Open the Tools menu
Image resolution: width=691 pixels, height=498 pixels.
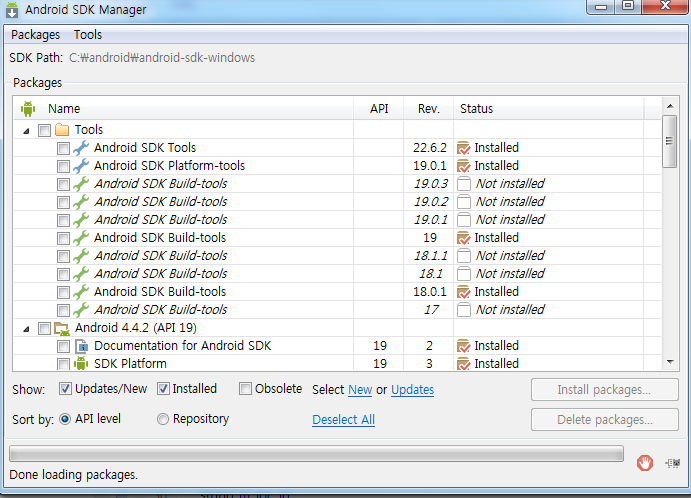point(88,34)
